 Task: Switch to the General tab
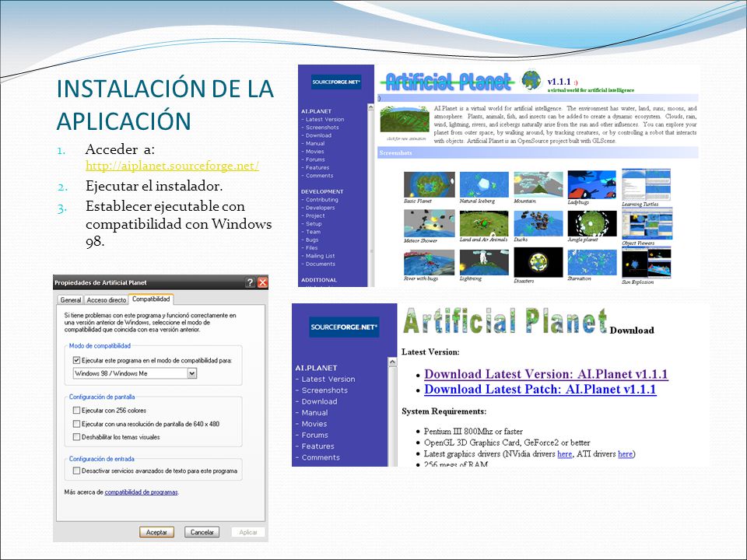tap(71, 300)
